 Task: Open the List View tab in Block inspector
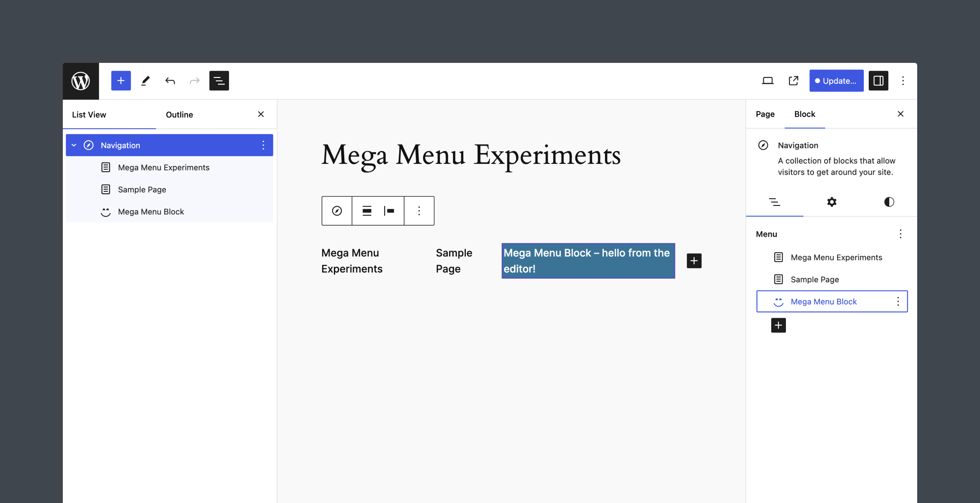click(x=775, y=202)
